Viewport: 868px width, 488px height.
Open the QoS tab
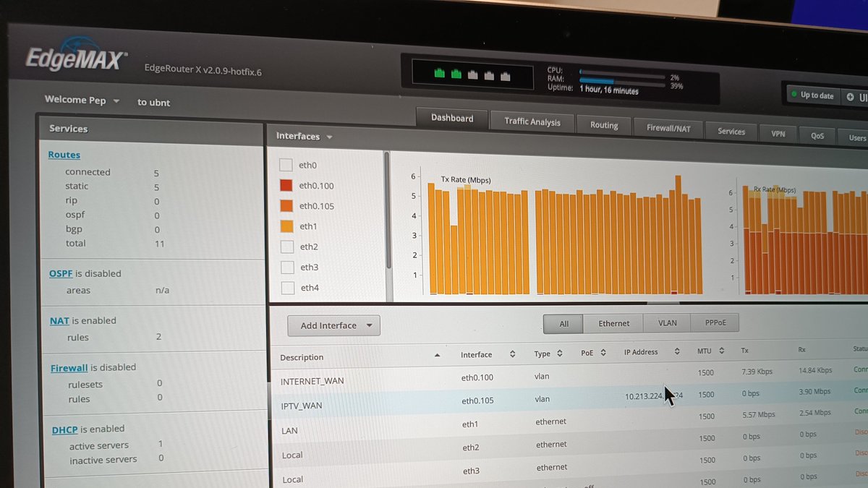point(817,135)
